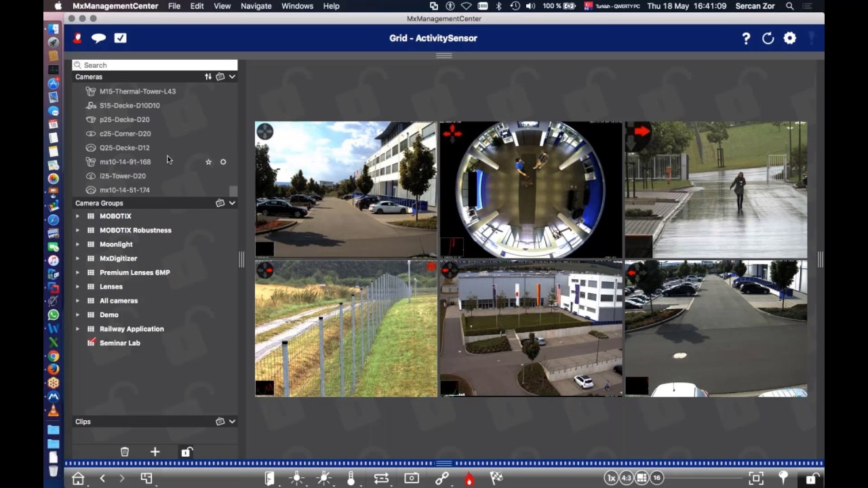The image size is (868, 488).
Task: Toggle the lock icon at bottom right
Action: click(811, 479)
